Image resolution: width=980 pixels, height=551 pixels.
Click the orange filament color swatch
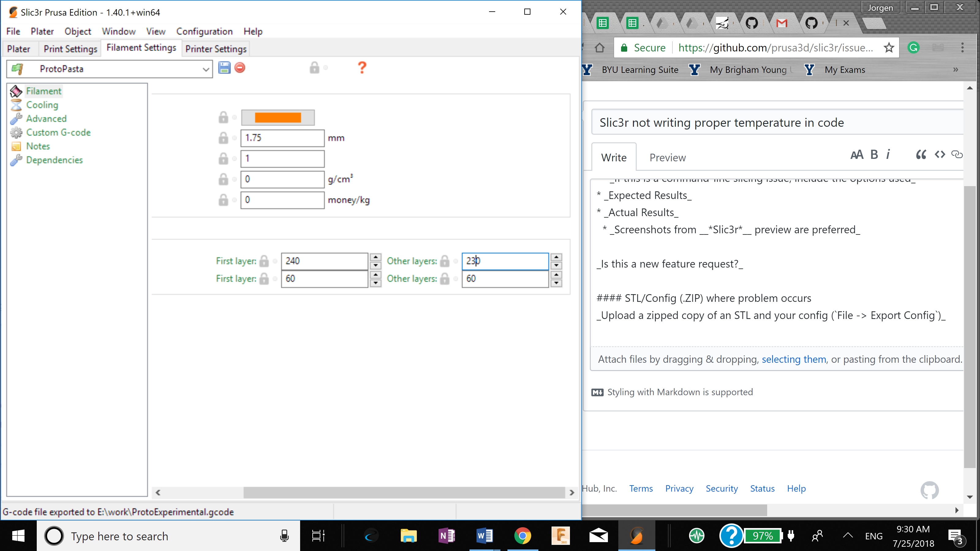point(278,117)
